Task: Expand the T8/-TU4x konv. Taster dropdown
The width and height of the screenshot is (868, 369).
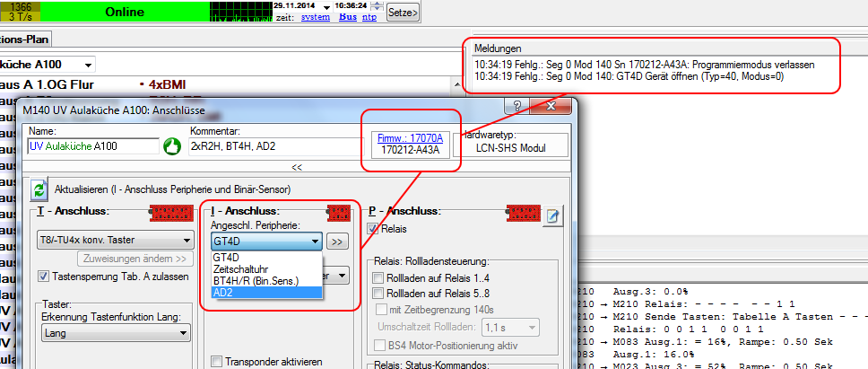Action: coord(186,241)
